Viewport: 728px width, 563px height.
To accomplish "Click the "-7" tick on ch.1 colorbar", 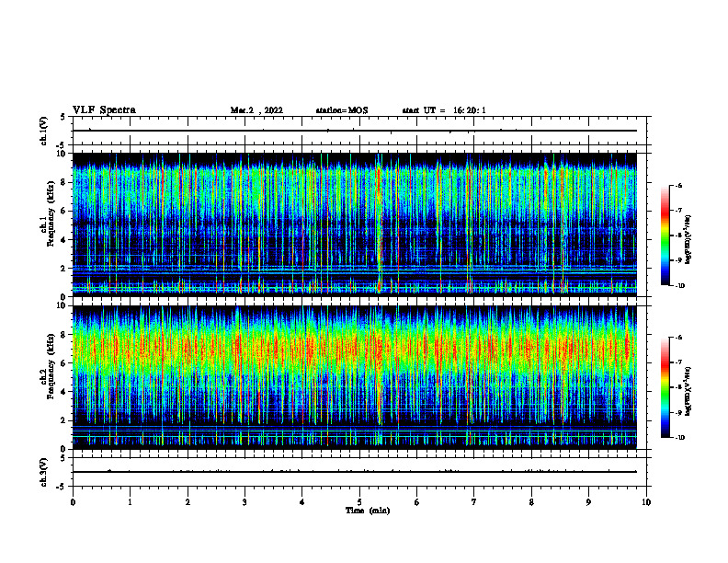I will (678, 211).
